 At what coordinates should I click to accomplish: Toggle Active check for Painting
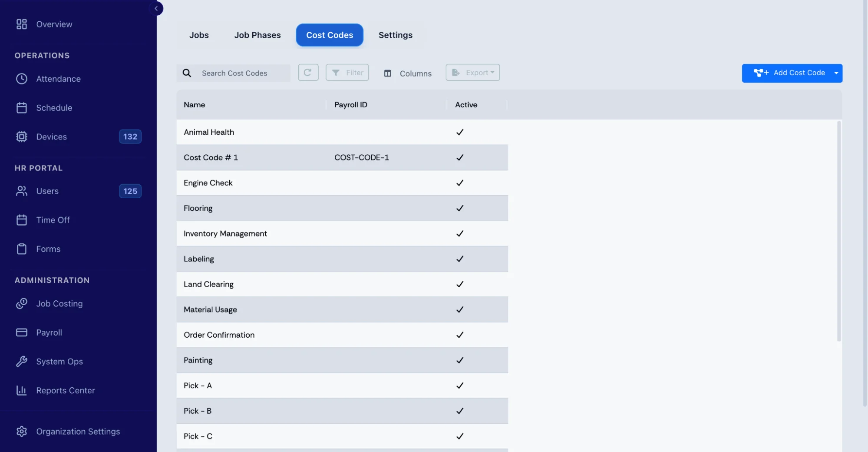460,360
